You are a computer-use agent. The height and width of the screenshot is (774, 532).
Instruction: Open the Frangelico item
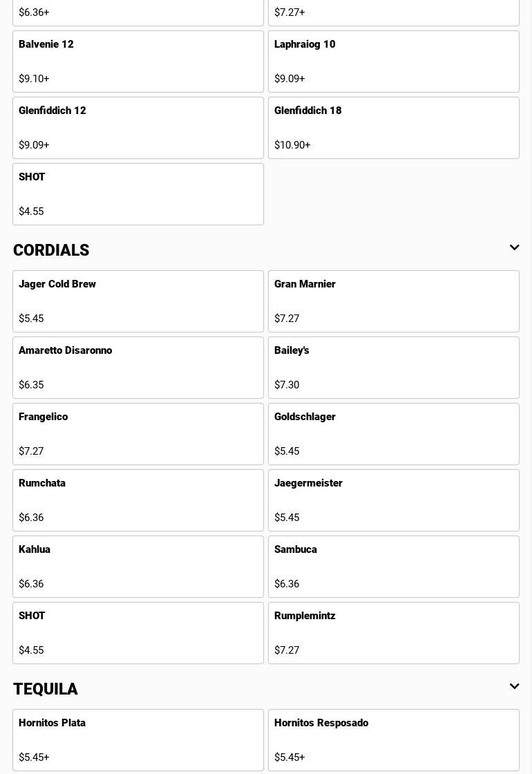click(138, 434)
